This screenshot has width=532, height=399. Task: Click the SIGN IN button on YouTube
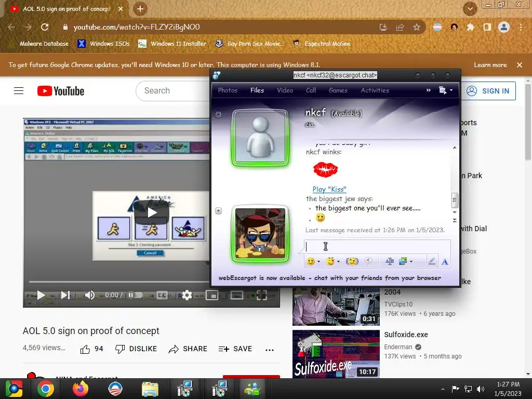tap(488, 91)
